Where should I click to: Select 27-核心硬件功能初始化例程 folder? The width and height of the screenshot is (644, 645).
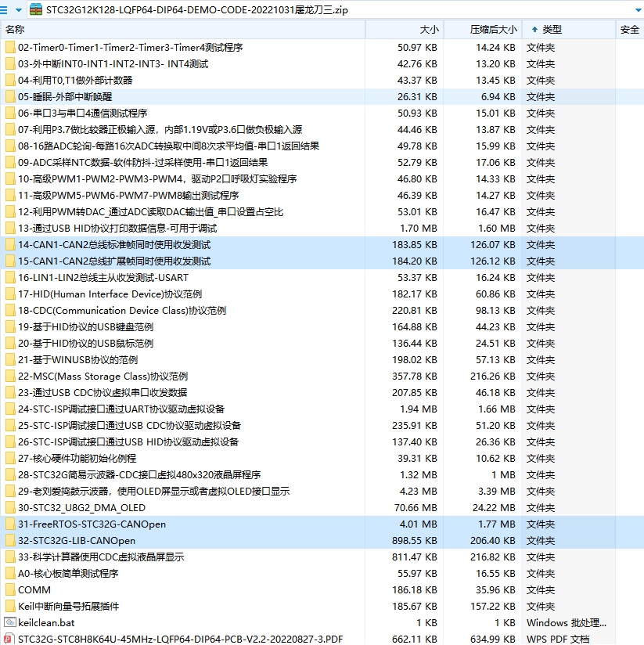(x=77, y=458)
